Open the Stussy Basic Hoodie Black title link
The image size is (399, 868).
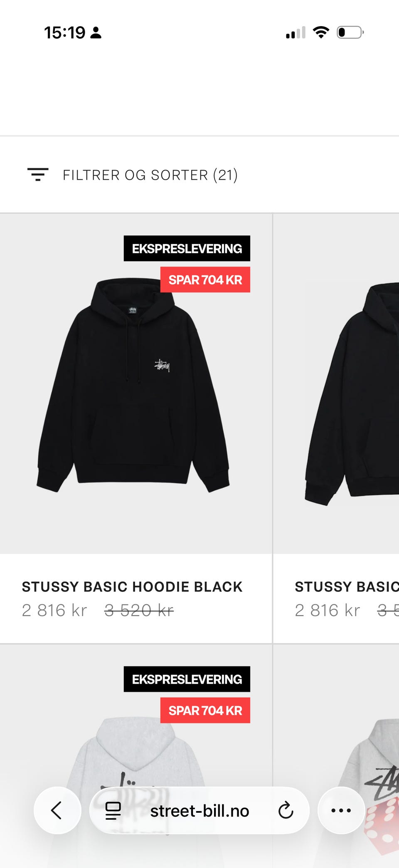point(132,586)
